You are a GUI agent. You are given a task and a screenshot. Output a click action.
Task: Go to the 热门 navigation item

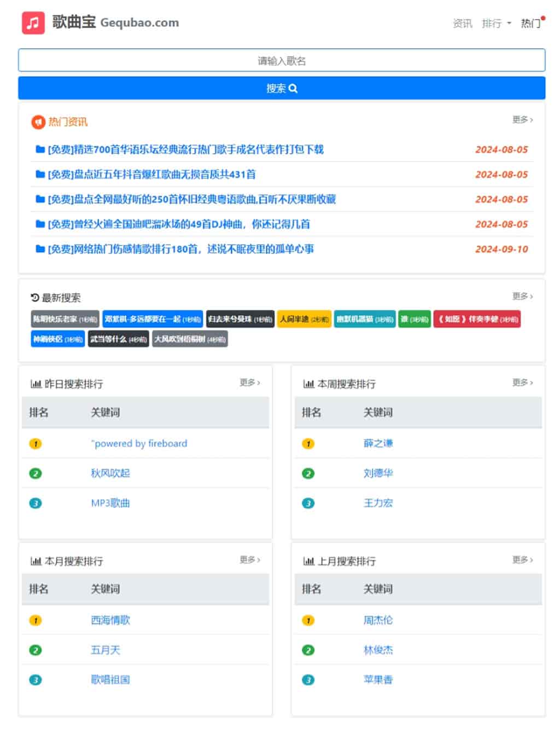530,24
